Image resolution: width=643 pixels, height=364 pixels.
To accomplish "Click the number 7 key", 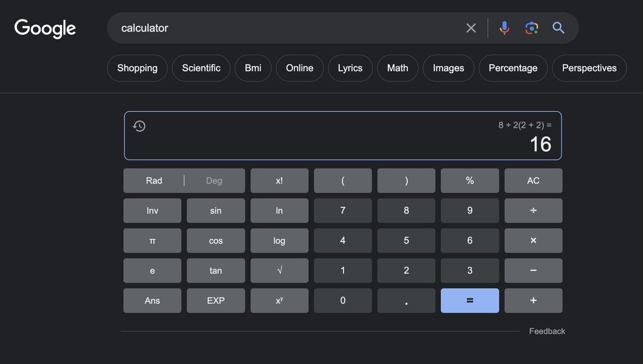I will 343,211.
